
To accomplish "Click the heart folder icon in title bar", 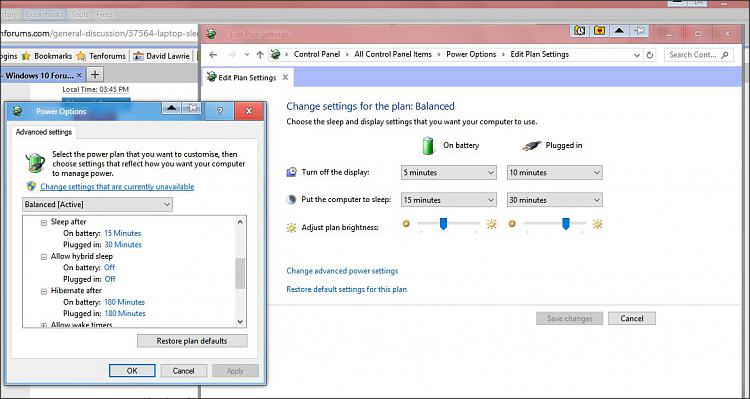I will (x=599, y=31).
